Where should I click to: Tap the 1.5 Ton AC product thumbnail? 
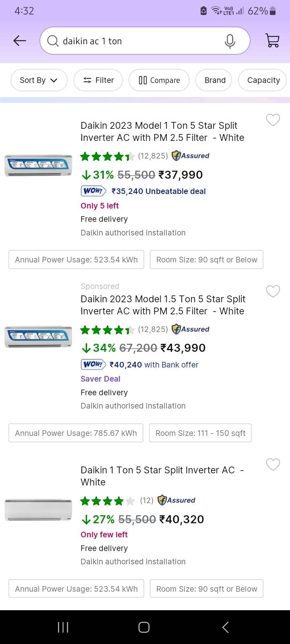point(38,337)
